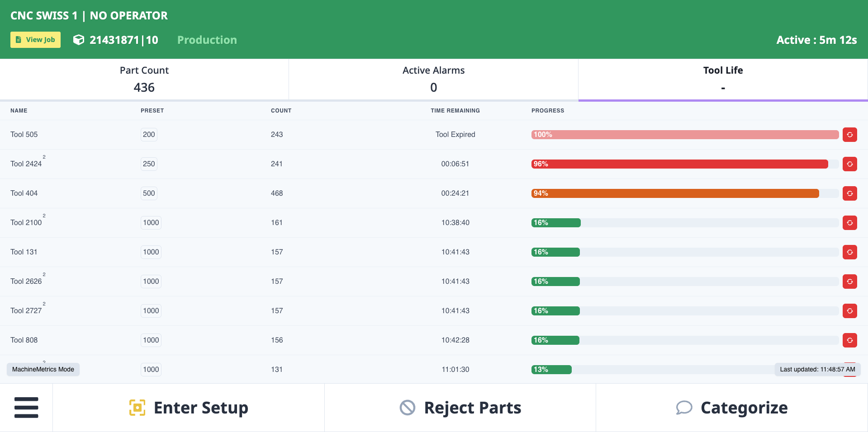Reset tool life counter for Tool 131
The height and width of the screenshot is (432, 868).
coord(850,252)
